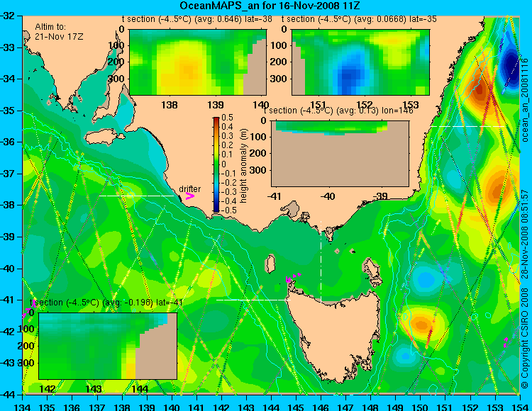Click the magenta drifter marker near 153.5E, 42S
Viewport: 532px width, 411px height.
(x=506, y=342)
